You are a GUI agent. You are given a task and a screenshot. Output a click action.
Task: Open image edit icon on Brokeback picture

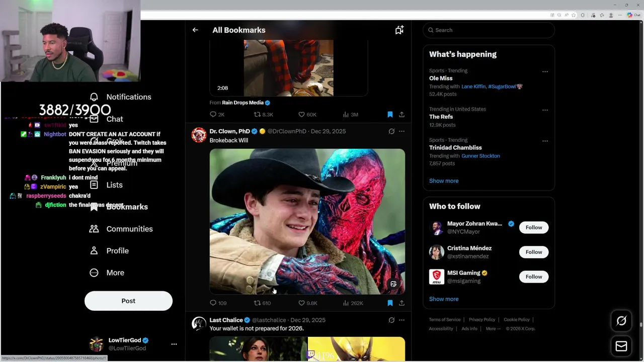(393, 284)
